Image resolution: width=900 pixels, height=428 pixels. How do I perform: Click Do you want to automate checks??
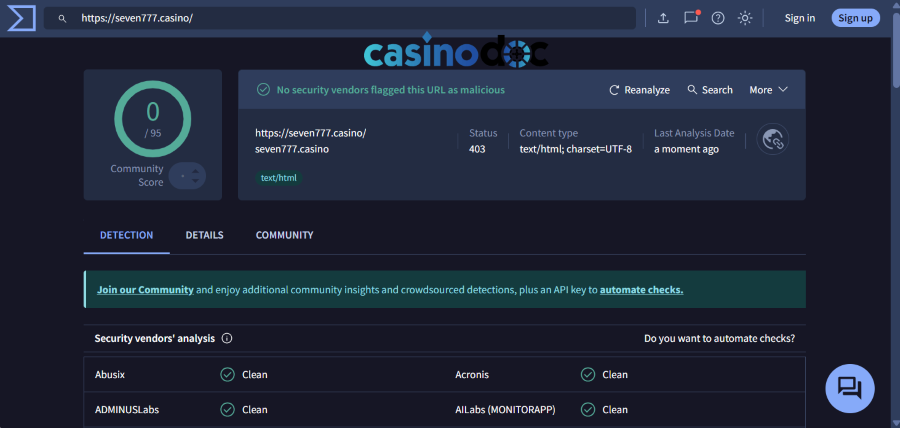[719, 338]
